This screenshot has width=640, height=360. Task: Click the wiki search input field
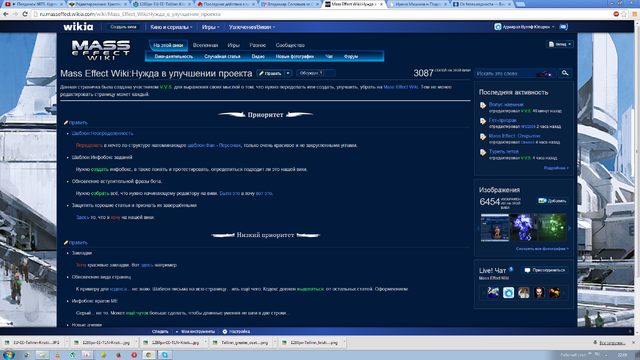pos(516,73)
